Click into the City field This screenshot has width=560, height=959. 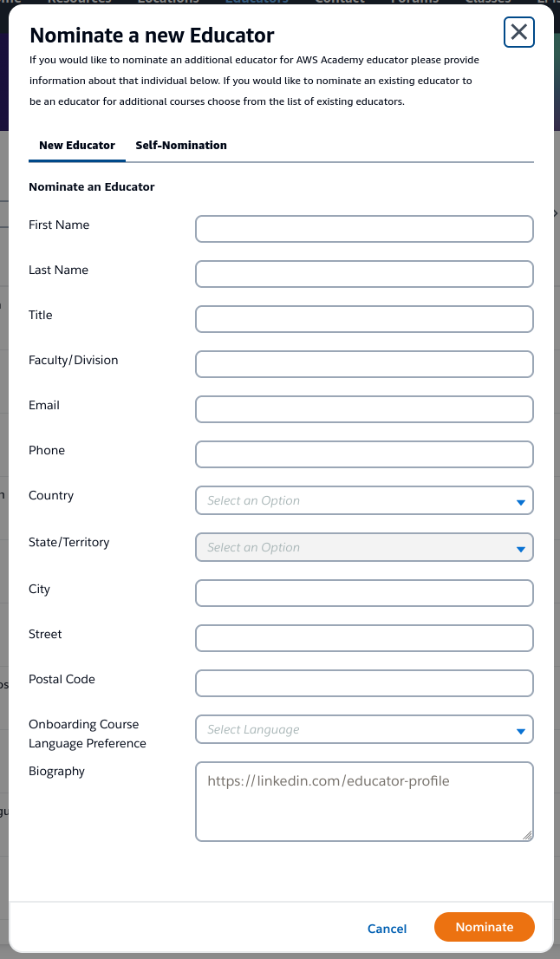click(364, 593)
